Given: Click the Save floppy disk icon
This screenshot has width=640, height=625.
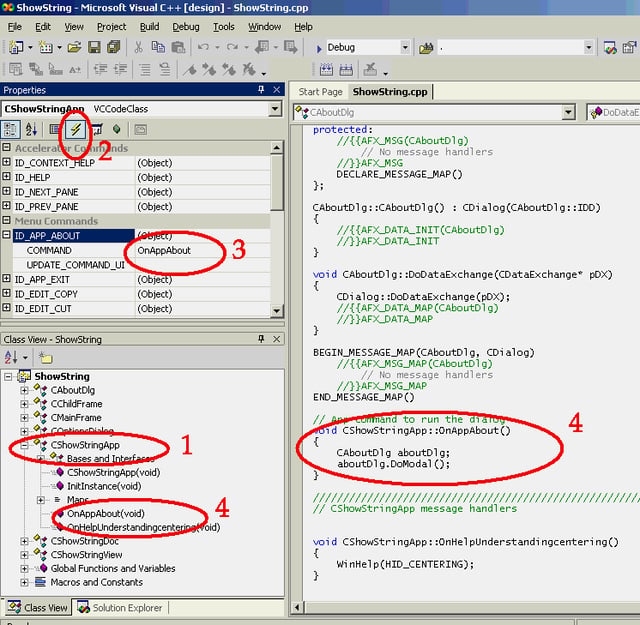Looking at the screenshot, I should click(94, 47).
